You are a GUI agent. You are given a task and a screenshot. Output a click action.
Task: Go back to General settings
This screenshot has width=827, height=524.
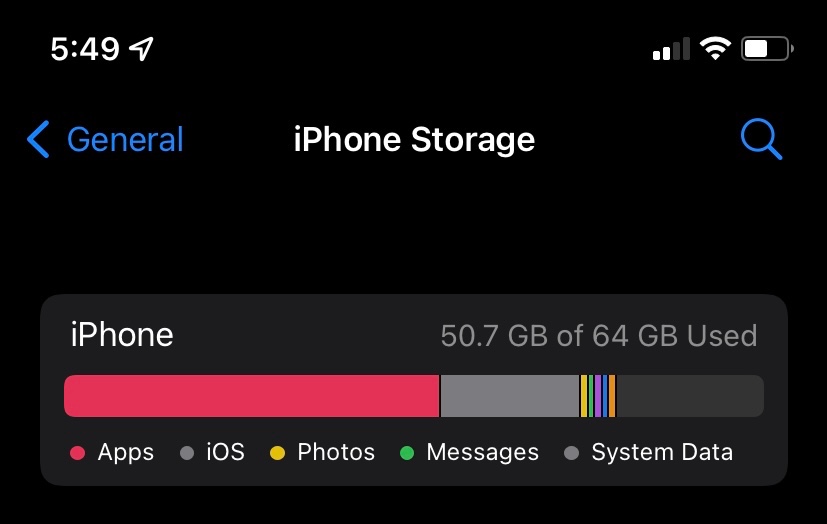(x=124, y=140)
